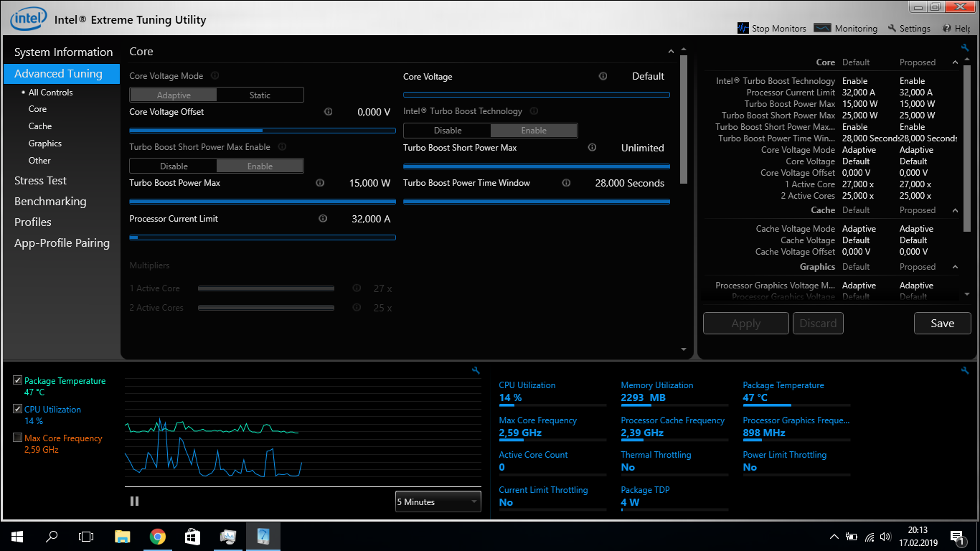Click the Intel logo icon
This screenshot has height=551, width=980.
coord(29,19)
